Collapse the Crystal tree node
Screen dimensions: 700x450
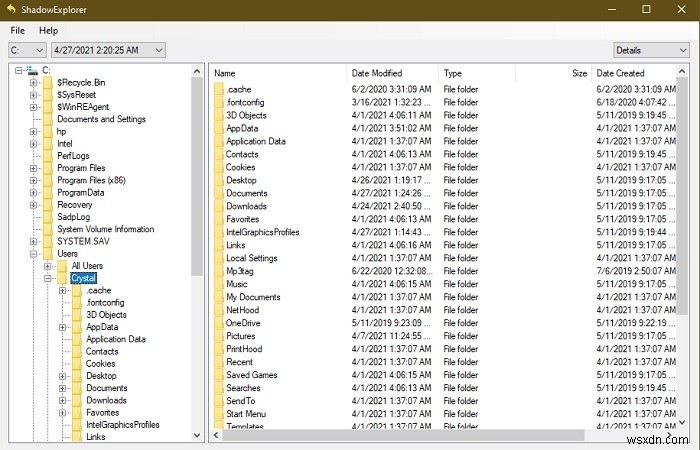[48, 278]
